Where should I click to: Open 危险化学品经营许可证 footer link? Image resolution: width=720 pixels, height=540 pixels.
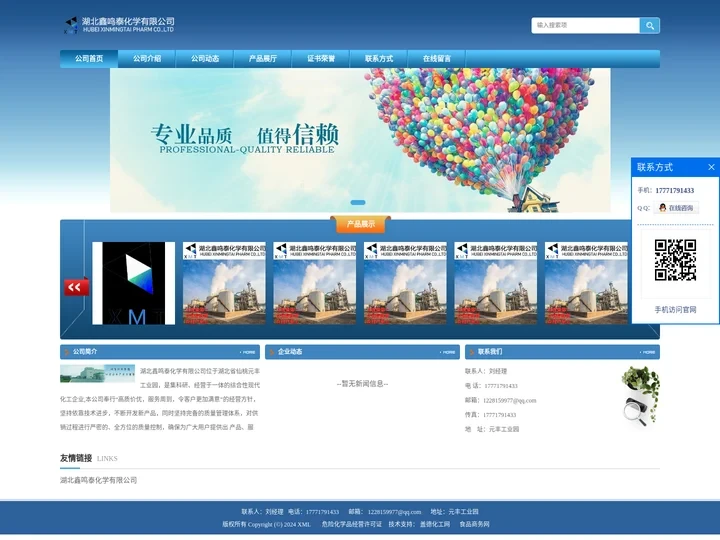(x=352, y=524)
